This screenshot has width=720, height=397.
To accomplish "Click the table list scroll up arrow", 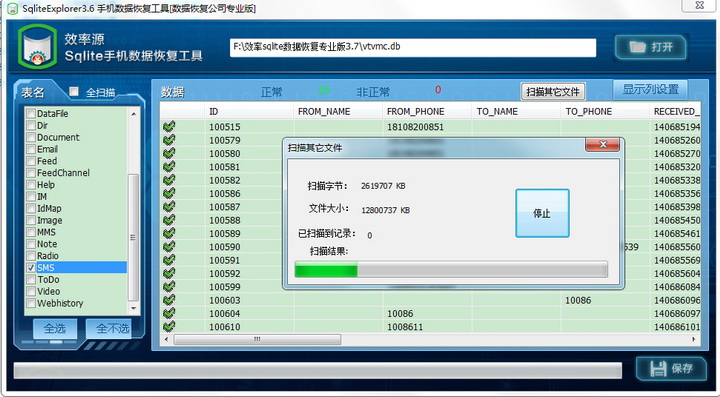I will (134, 113).
